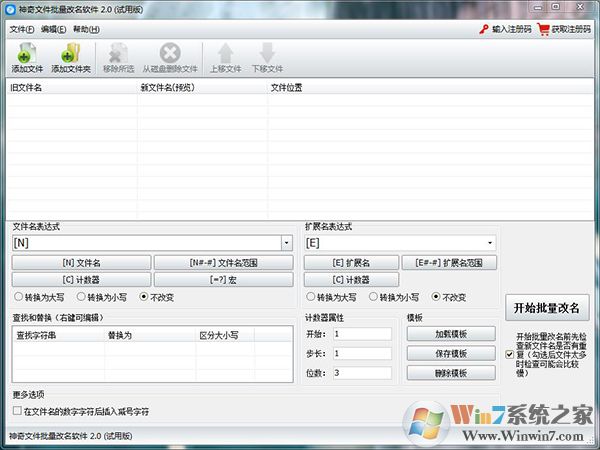Click the 查找字符串 column header
Screen dimensions: 600x450
click(x=59, y=336)
